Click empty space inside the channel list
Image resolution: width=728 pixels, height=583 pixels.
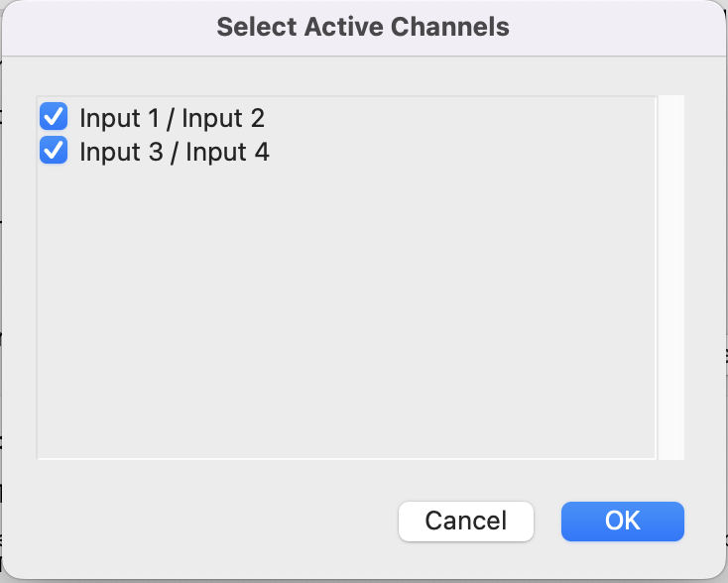click(346, 311)
